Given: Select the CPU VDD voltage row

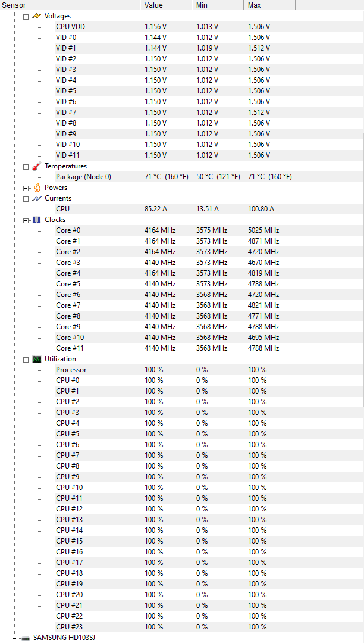Looking at the screenshot, I should [70, 27].
